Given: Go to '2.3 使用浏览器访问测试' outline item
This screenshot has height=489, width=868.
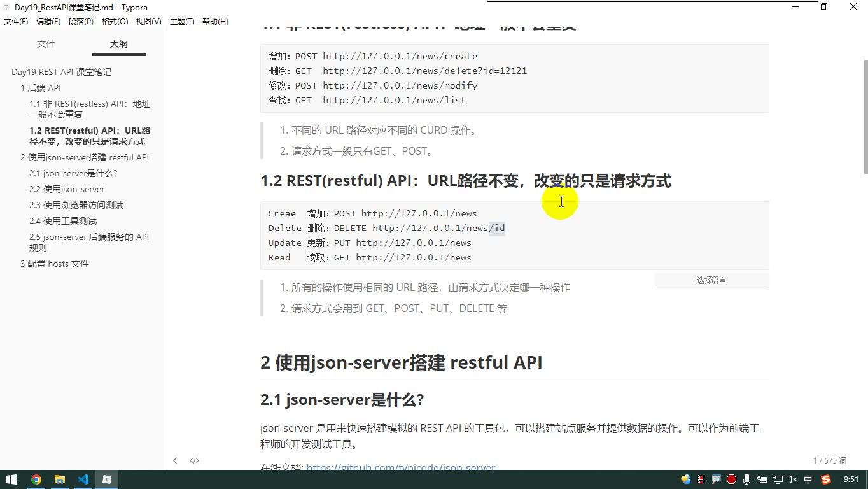Looking at the screenshot, I should coord(76,205).
